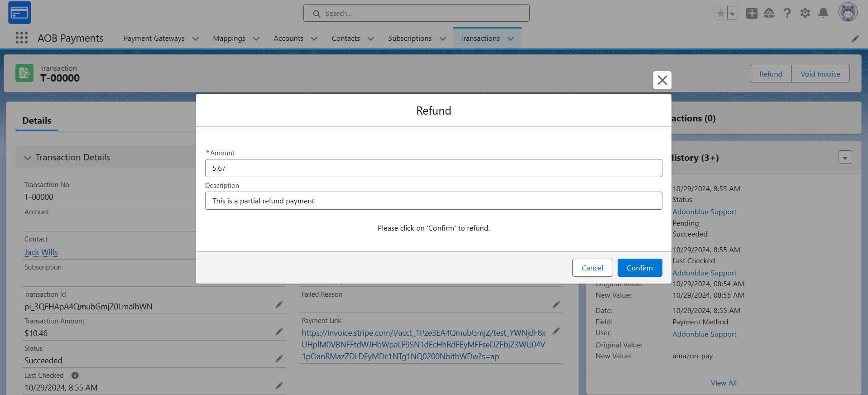Edit the Transaction Id field pencil

(x=279, y=305)
